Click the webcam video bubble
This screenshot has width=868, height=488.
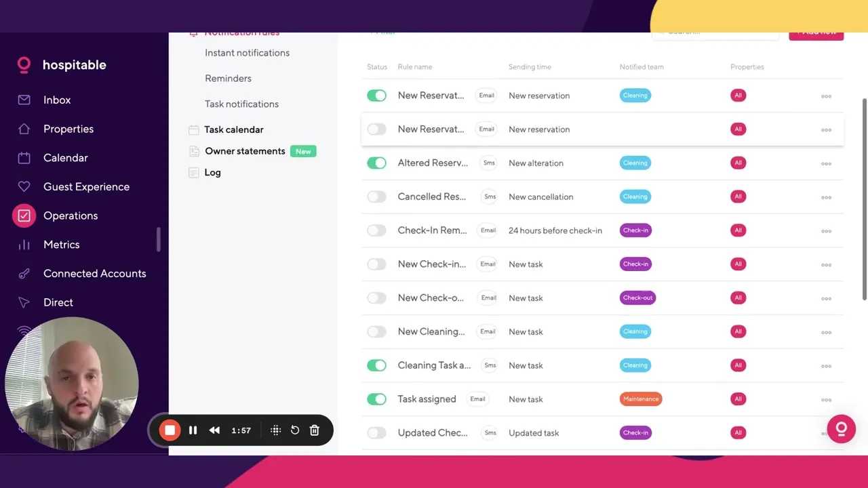tap(72, 384)
